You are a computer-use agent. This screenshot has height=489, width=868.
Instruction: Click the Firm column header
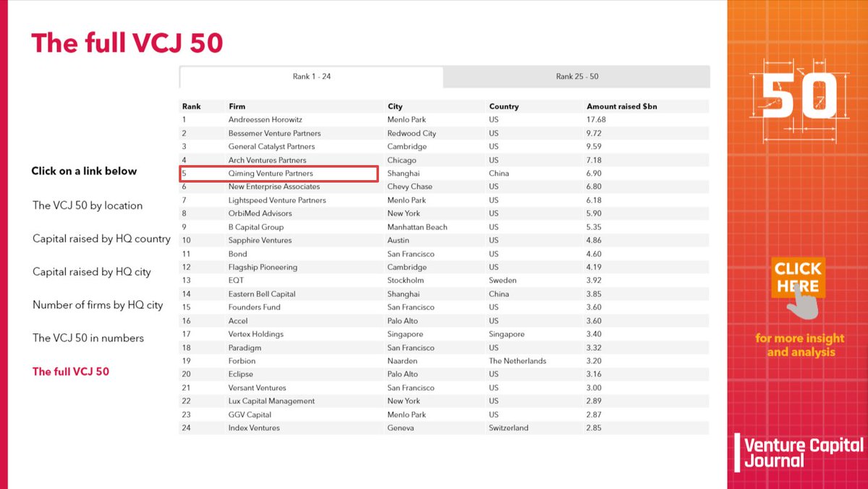[x=237, y=106]
